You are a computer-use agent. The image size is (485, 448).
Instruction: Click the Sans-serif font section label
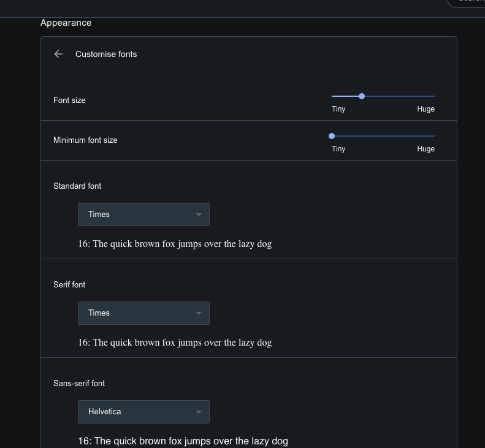pyautogui.click(x=79, y=383)
